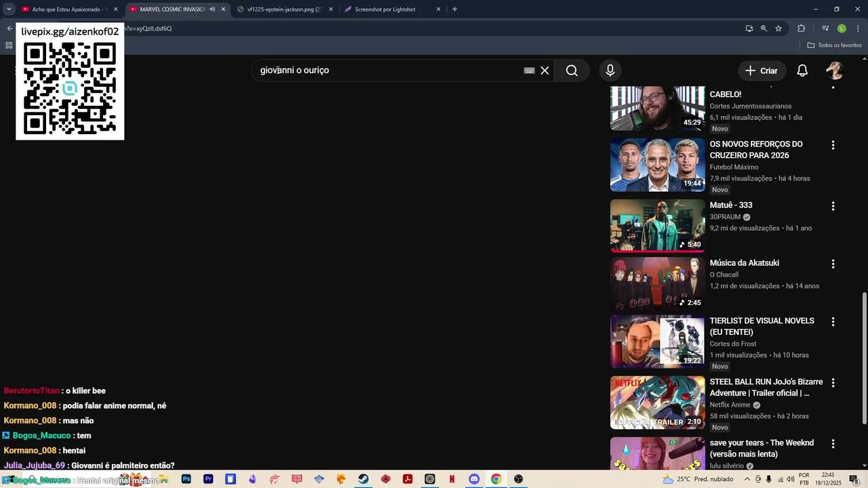The width and height of the screenshot is (868, 488).
Task: Open Chrome extensions puzzle icon
Action: pos(802,28)
